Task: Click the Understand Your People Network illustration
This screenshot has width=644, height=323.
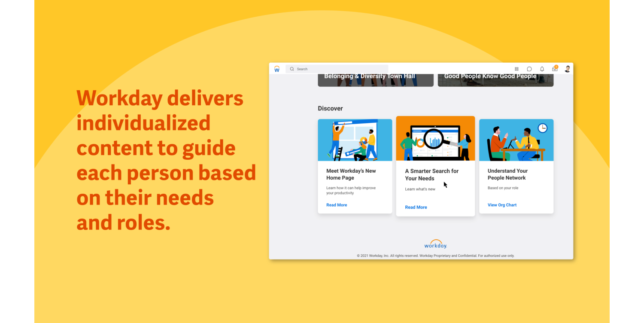Action: 516,140
